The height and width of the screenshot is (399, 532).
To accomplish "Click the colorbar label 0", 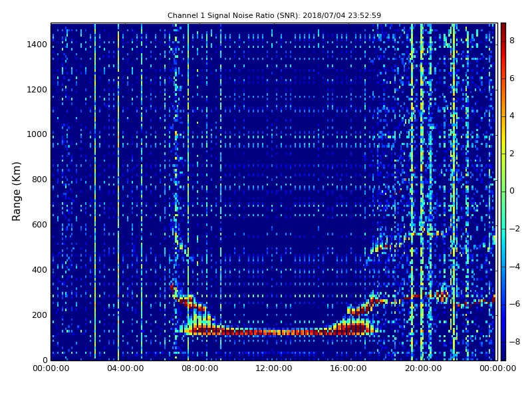I will 512,191.
